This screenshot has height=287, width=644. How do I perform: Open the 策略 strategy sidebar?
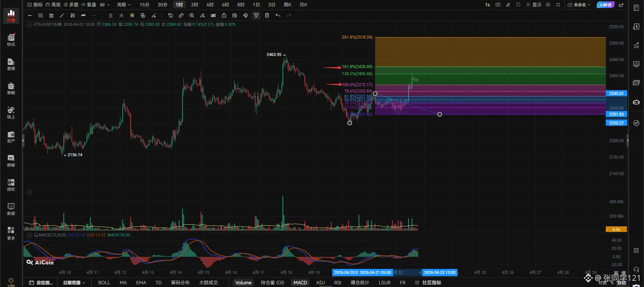click(x=11, y=88)
